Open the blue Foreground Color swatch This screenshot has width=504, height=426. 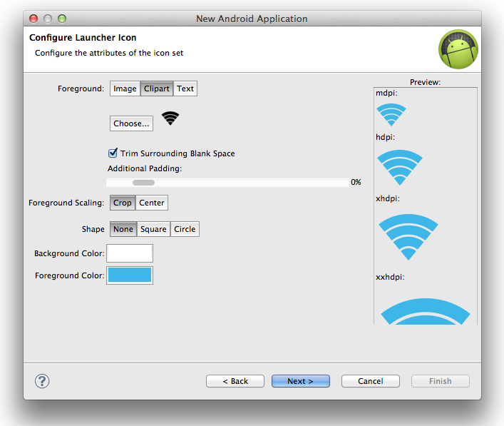(x=130, y=275)
